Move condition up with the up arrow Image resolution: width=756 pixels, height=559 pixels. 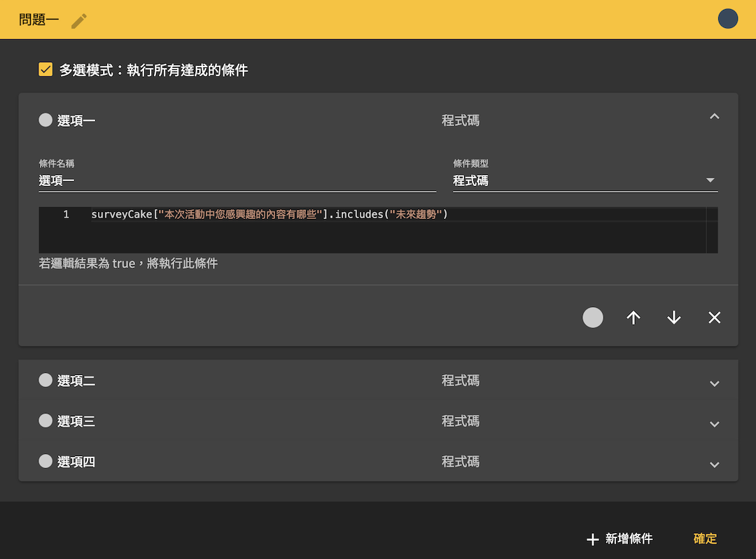tap(633, 317)
